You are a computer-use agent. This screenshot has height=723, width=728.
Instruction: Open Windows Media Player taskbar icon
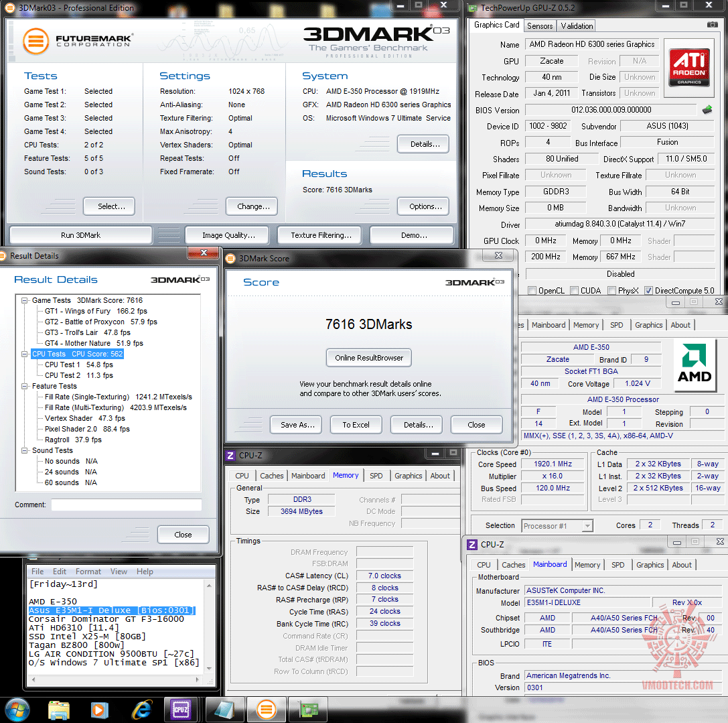(x=99, y=710)
